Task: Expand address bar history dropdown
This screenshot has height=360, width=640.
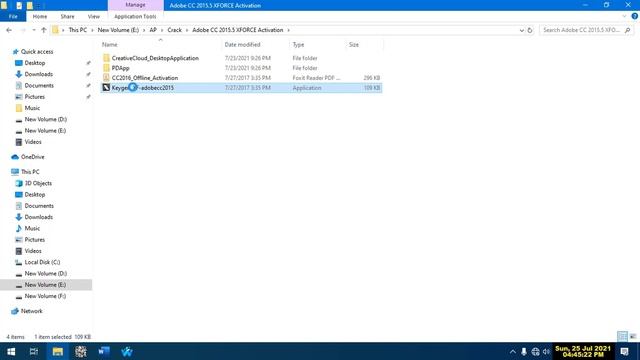Action: (x=521, y=30)
